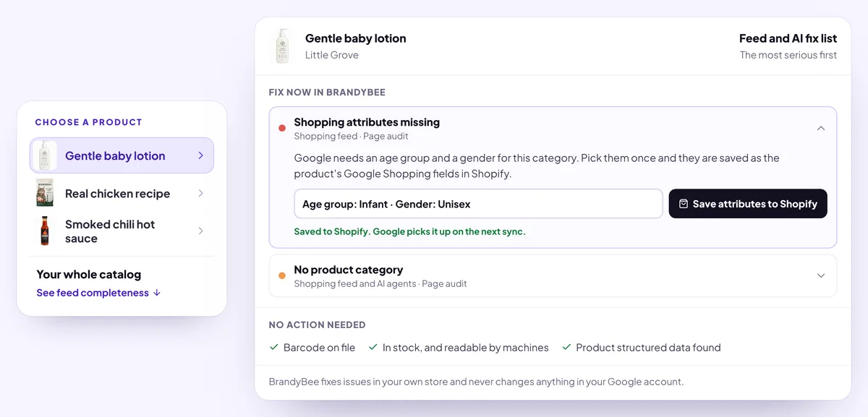Click the hot sauce bottle thumbnail
The height and width of the screenshot is (417, 868).
(45, 231)
